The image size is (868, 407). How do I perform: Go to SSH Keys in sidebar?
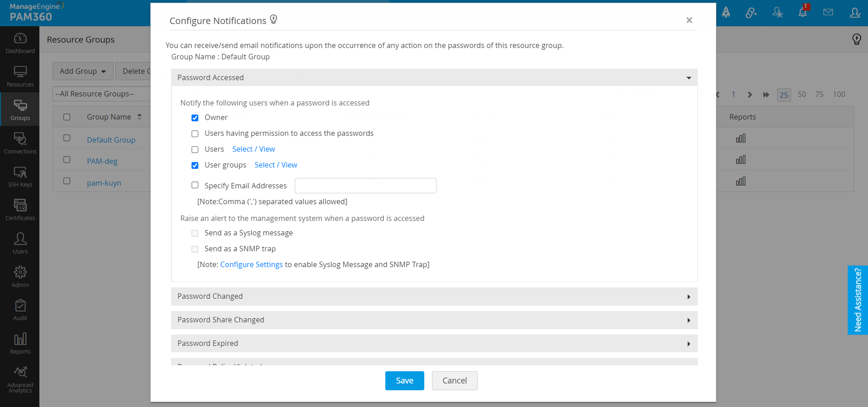click(x=20, y=177)
